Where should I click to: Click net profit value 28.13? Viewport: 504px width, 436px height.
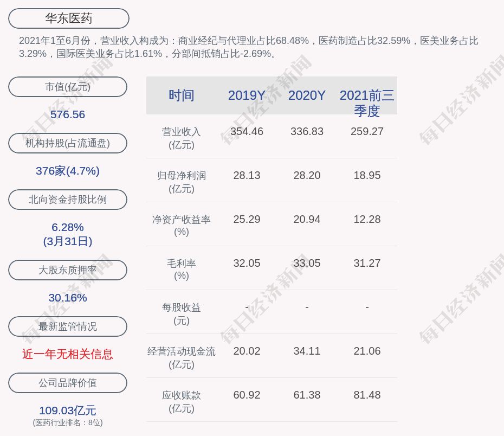coord(247,176)
